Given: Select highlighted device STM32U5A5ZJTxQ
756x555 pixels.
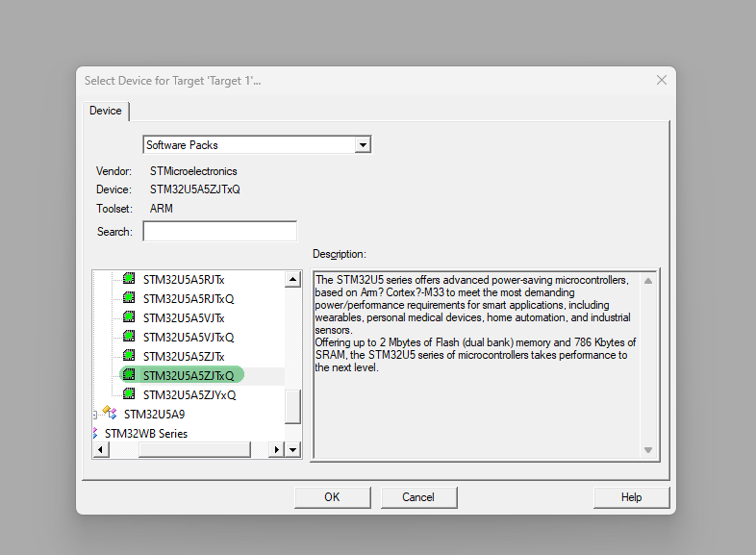Looking at the screenshot, I should point(189,376).
